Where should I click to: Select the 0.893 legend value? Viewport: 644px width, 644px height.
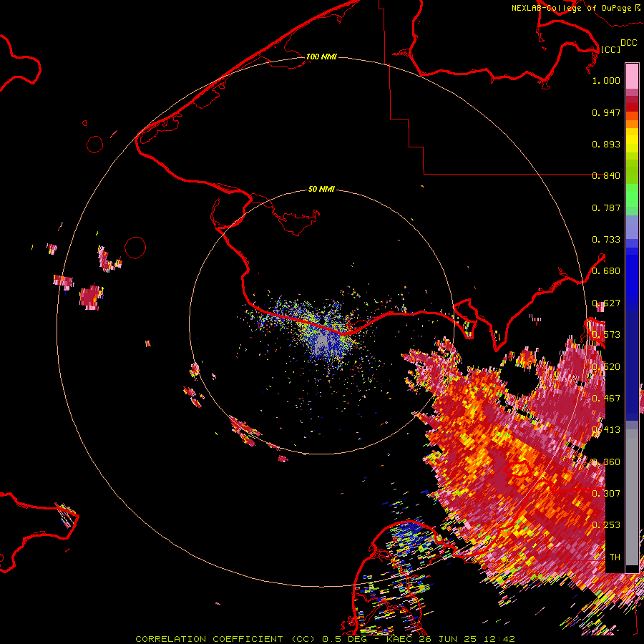click(606, 144)
